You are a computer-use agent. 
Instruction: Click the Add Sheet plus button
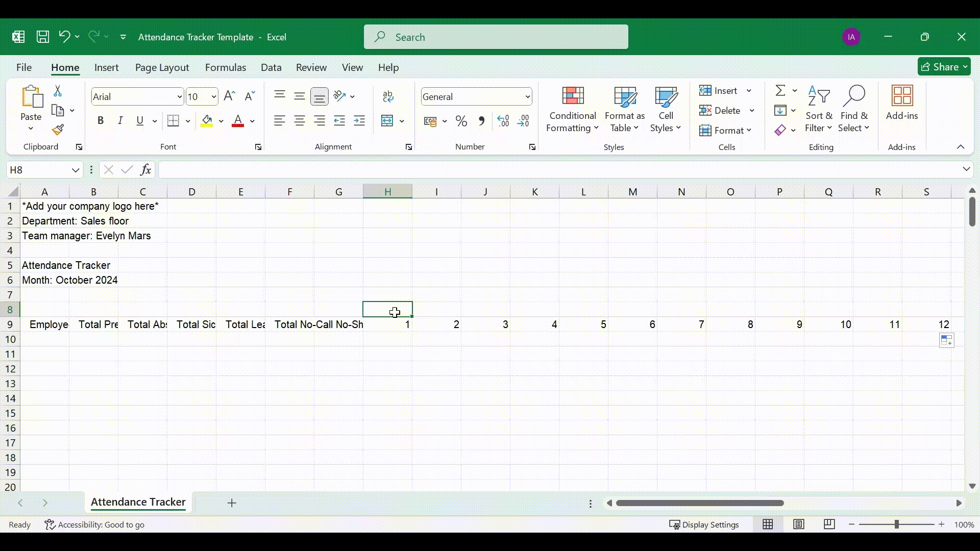(x=231, y=503)
